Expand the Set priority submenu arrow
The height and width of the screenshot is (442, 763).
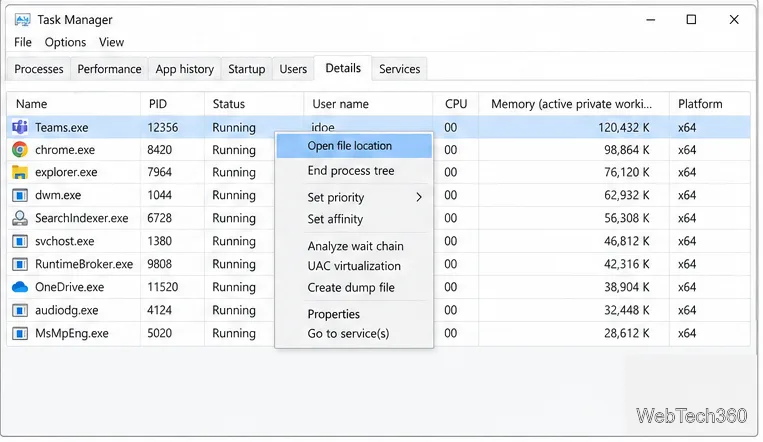pos(419,197)
